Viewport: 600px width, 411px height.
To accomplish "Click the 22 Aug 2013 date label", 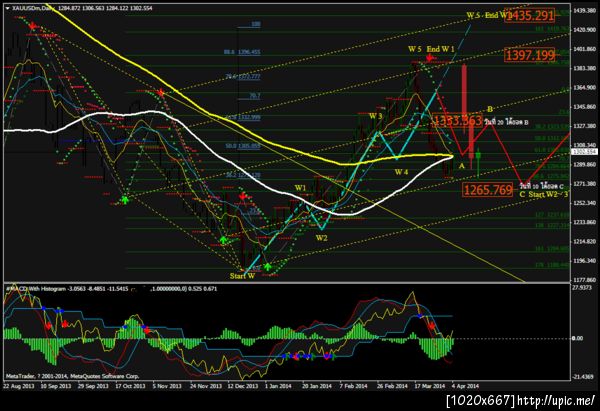I will tap(18, 386).
